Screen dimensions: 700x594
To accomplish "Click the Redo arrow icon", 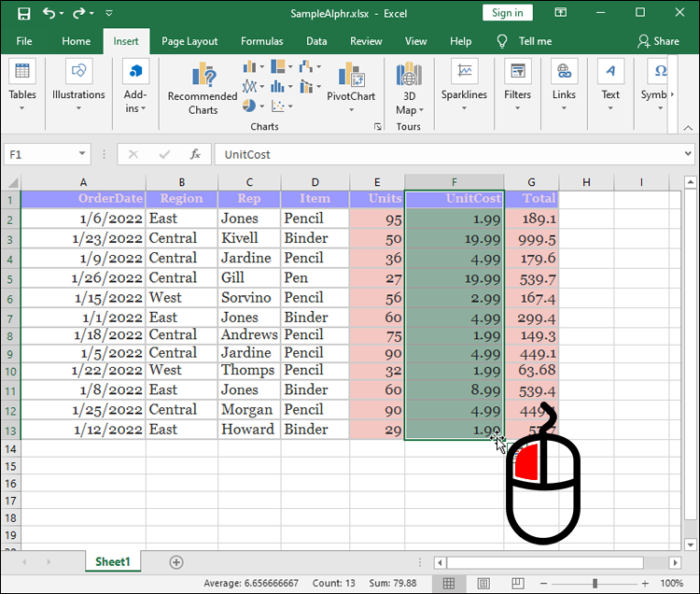I will tap(79, 13).
